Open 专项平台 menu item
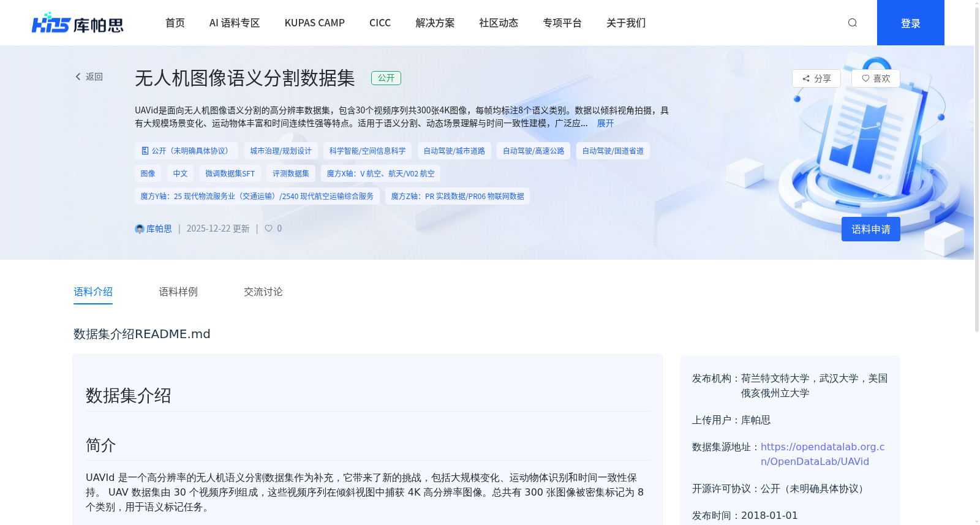The height and width of the screenshot is (525, 980). coord(562,23)
